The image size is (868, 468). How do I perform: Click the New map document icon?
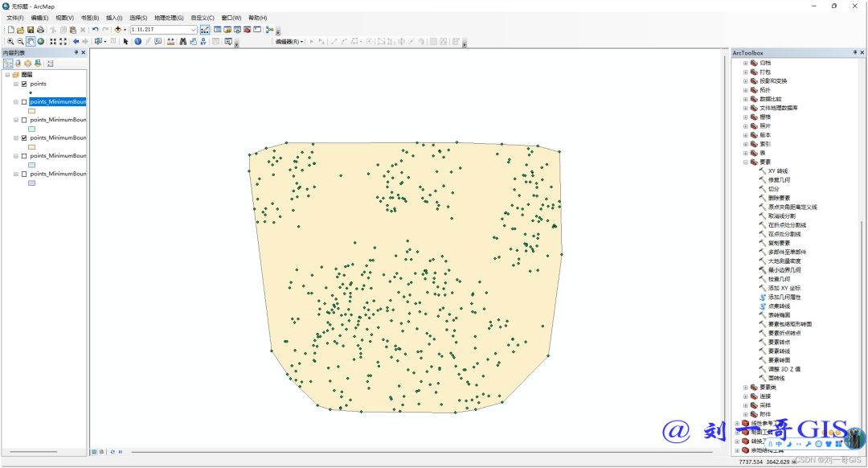click(10, 30)
